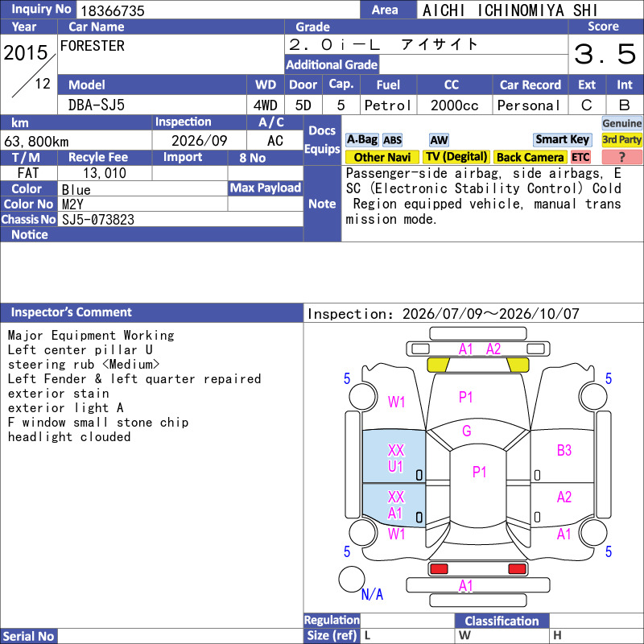Click the interior grade B
Screen dimensions: 644x644
point(625,105)
